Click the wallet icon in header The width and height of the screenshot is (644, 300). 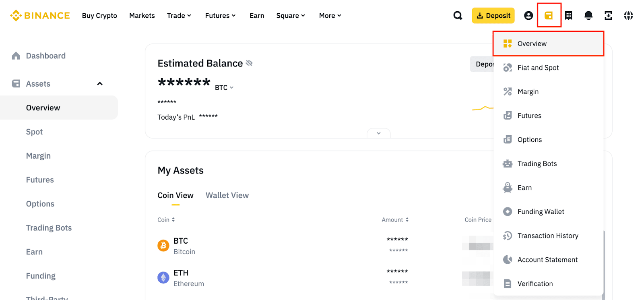tap(549, 15)
